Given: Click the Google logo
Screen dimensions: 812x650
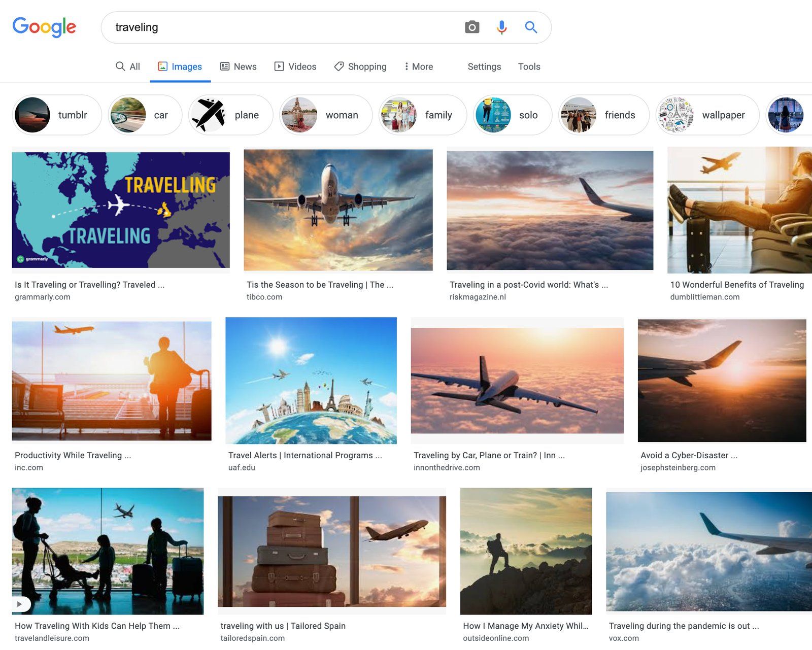Looking at the screenshot, I should tap(44, 27).
